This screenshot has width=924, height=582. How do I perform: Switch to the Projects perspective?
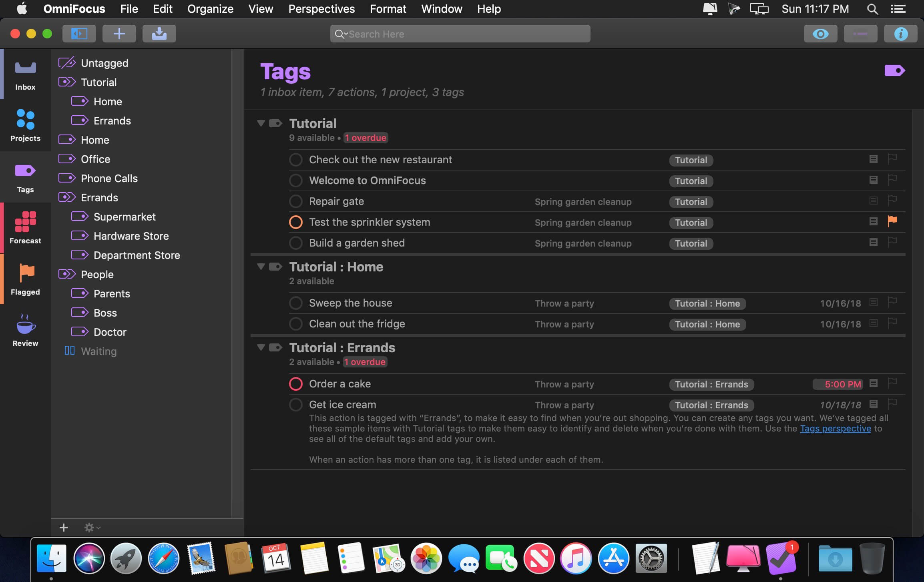pyautogui.click(x=25, y=125)
